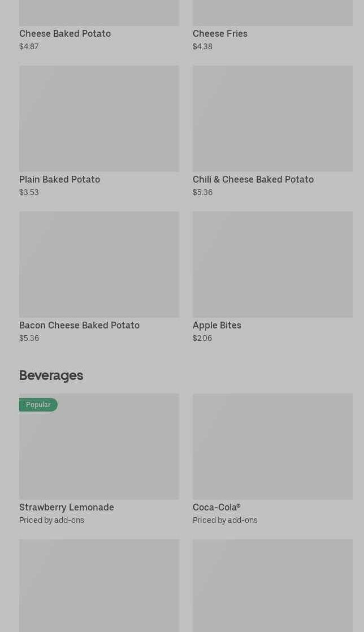The image size is (364, 632).
Task: Click the $3.53 Plain Baked Potato price
Action: 29,192
